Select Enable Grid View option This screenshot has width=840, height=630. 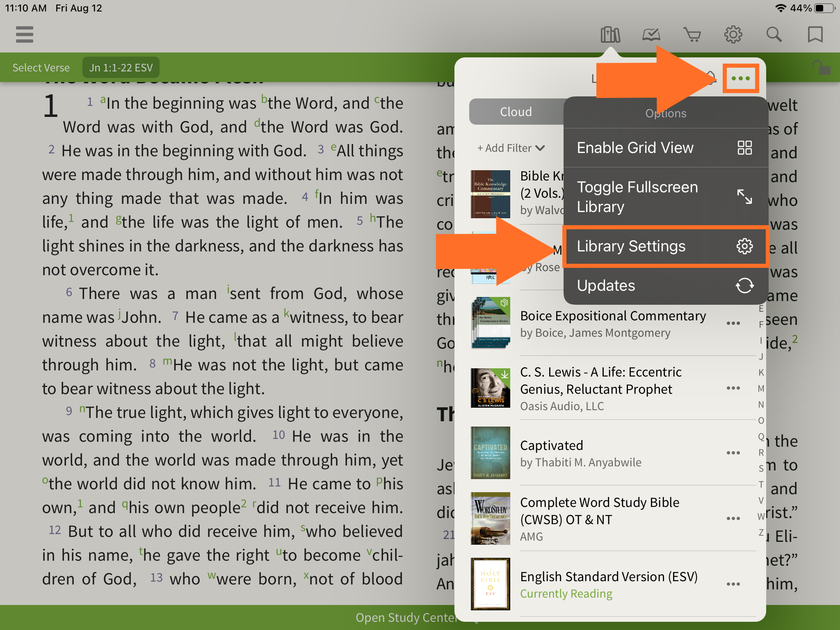[665, 148]
